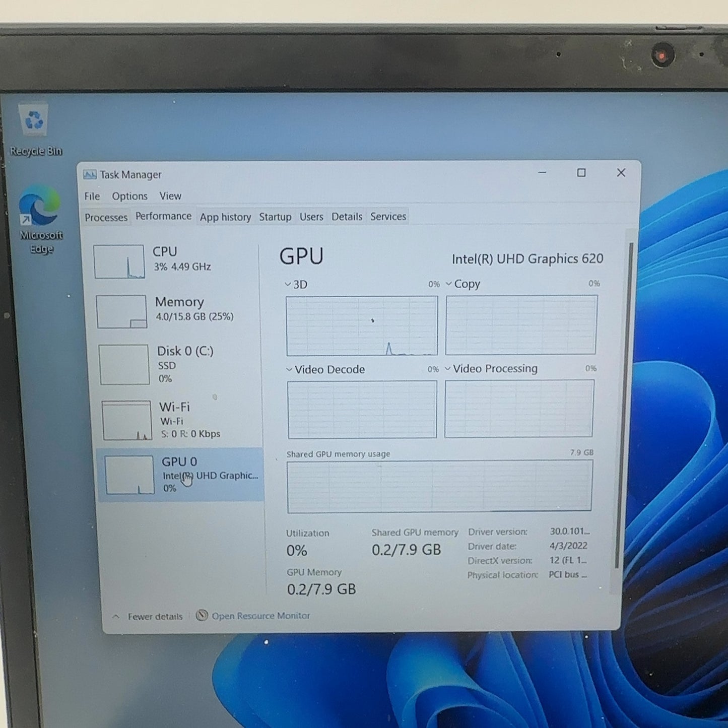728x728 pixels.
Task: Select the Disk 0 (C:) graph thumbnail
Action: 124,365
